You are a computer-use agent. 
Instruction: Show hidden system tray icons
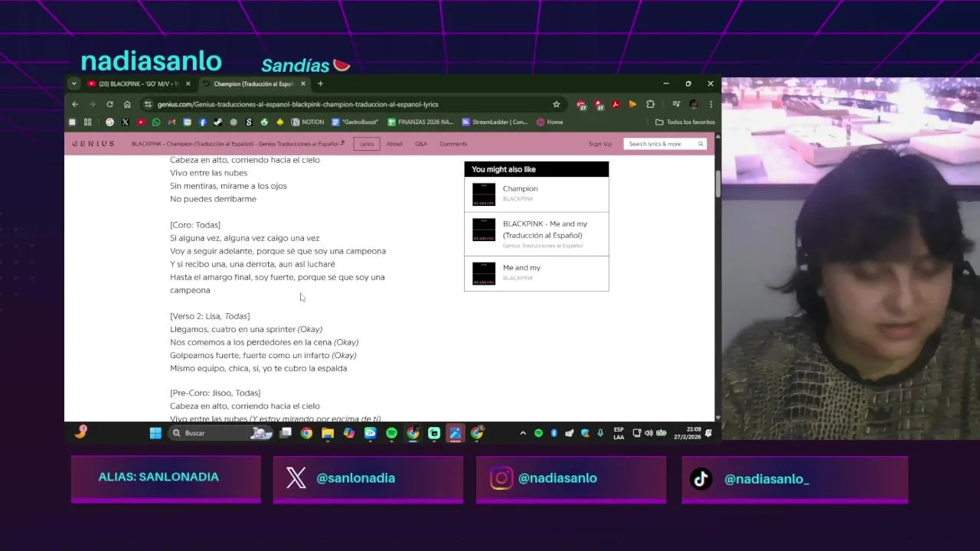(x=523, y=433)
